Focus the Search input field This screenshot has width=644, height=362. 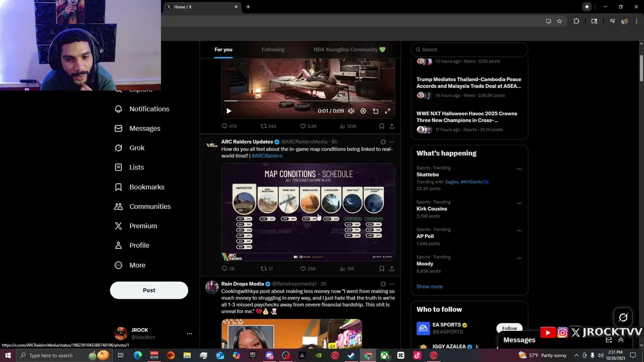[469, 49]
